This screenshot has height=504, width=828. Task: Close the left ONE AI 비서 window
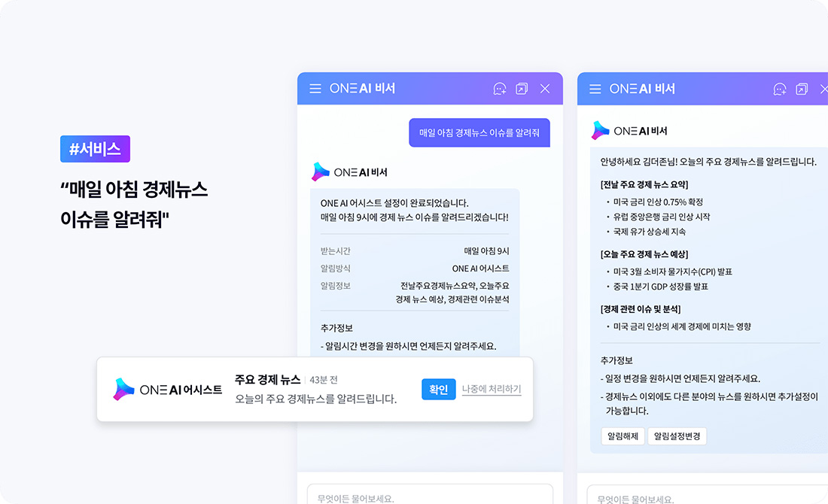(x=545, y=89)
